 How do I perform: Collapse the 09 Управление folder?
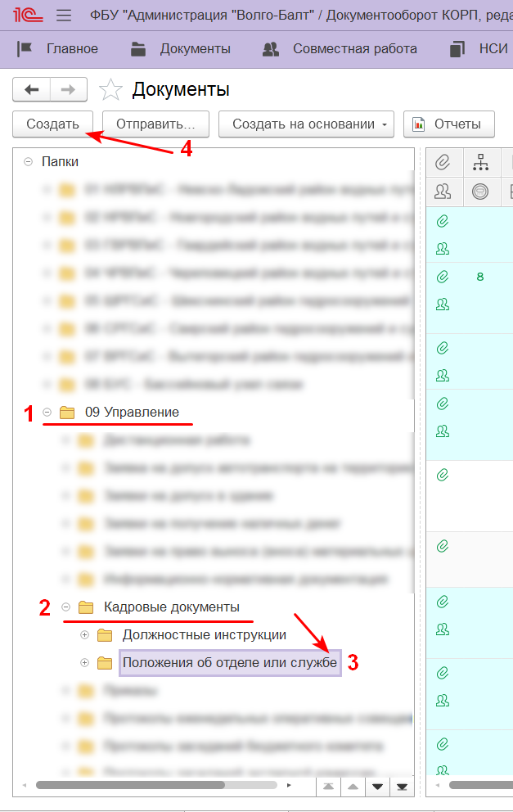click(47, 413)
